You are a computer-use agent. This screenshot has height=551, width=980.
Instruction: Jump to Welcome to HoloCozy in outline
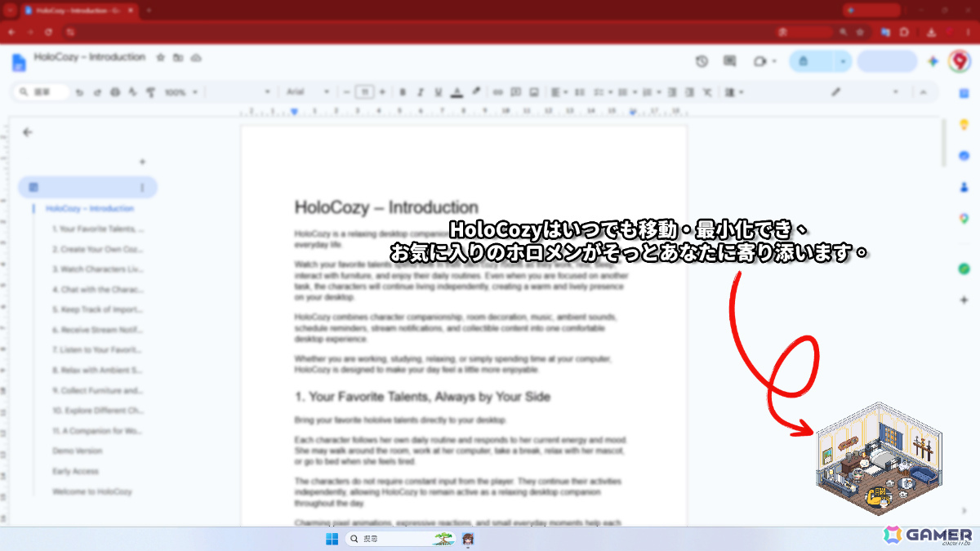[x=91, y=491]
